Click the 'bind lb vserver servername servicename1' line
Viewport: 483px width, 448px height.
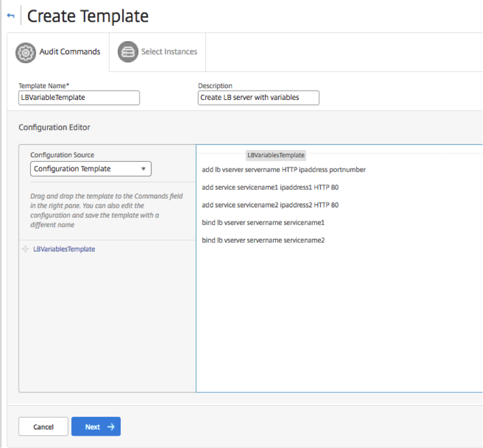click(263, 223)
